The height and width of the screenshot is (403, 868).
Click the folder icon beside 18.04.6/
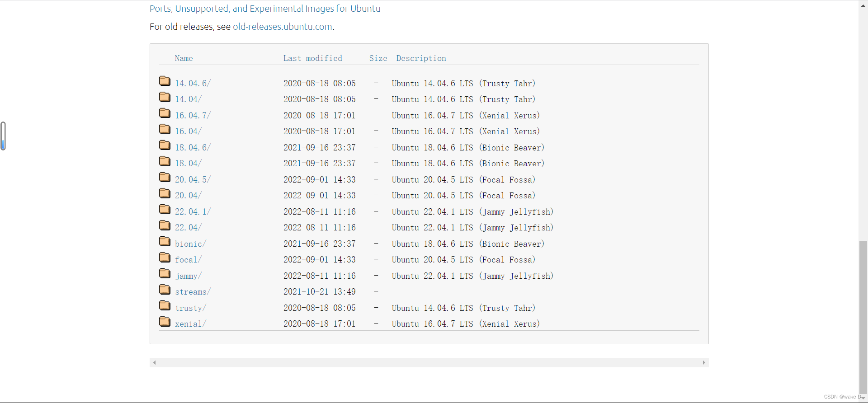(x=165, y=145)
